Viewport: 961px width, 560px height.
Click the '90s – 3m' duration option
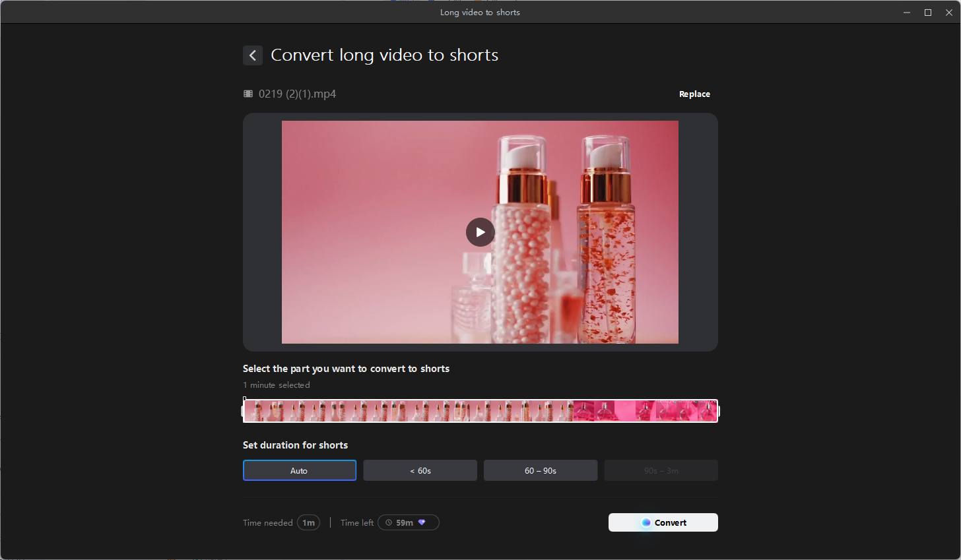pos(661,470)
